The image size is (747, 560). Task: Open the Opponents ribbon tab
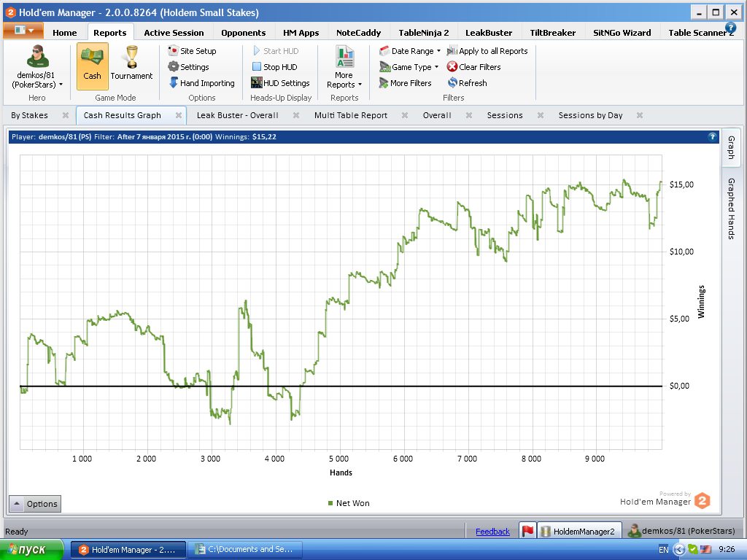click(244, 33)
